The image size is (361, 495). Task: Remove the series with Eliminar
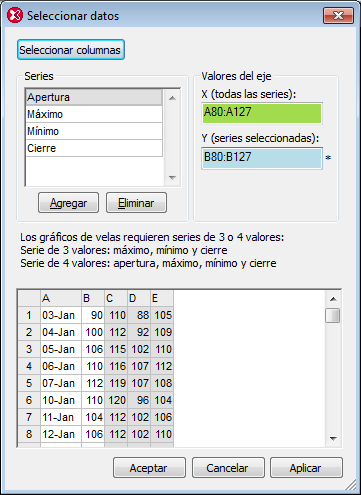136,203
